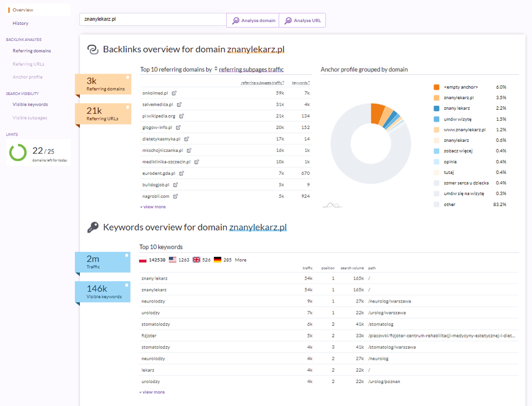Viewport: 532px width, 406px height.
Task: Open Anchor profile in sidebar
Action: [28, 77]
